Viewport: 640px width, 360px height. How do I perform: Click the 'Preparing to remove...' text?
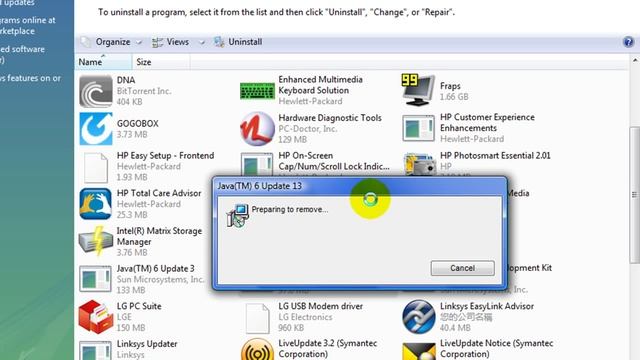290,209
